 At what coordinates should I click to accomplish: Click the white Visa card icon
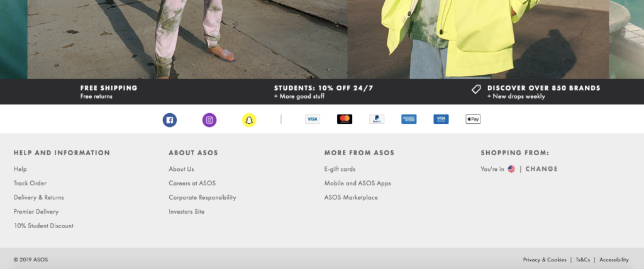(312, 119)
